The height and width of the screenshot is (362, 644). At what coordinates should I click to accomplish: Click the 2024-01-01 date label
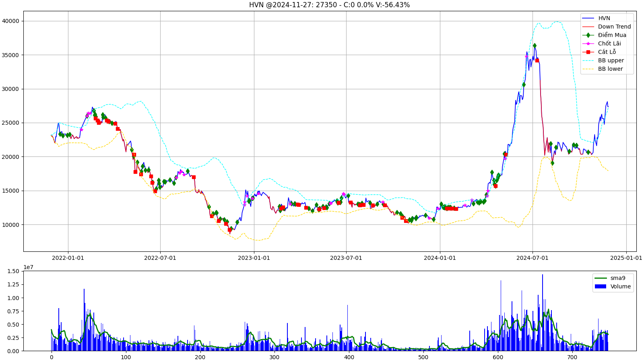coord(440,258)
